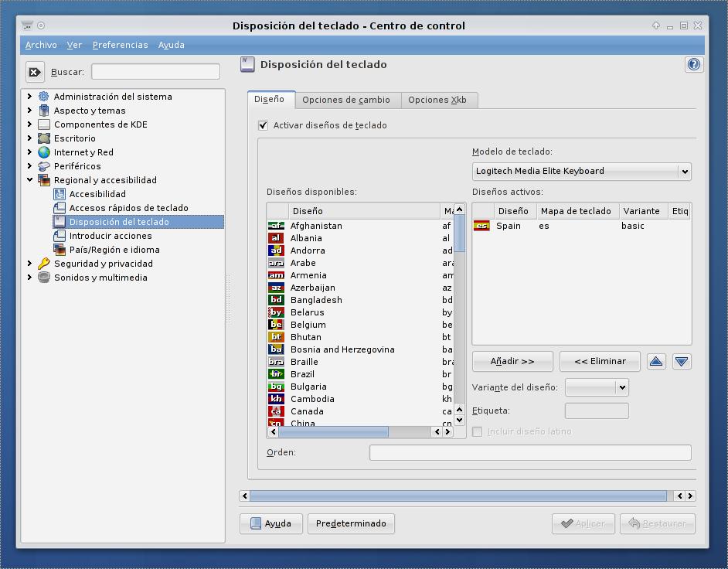728x569 pixels.
Task: Click the Restaurar button
Action: point(658,523)
